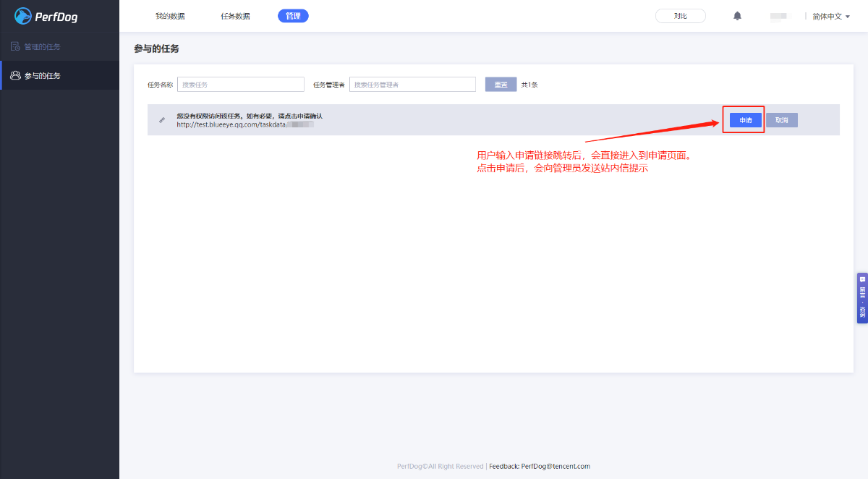Open 参与的任务 in the sidebar
The image size is (868, 479).
tap(59, 75)
